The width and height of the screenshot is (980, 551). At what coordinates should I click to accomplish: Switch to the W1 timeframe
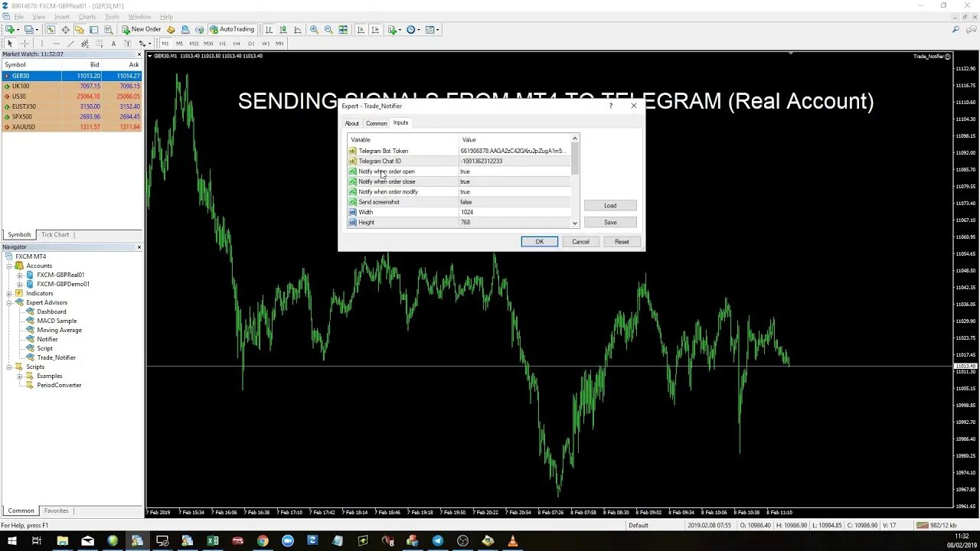click(x=266, y=43)
